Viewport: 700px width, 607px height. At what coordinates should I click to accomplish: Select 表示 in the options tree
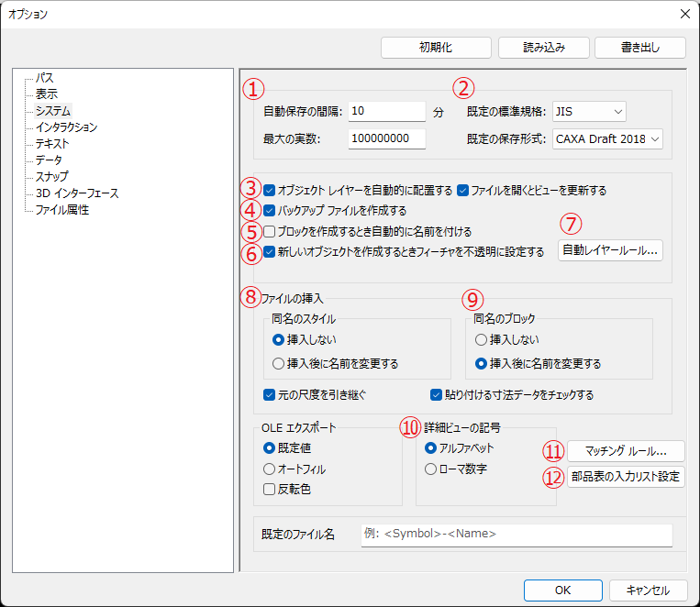[x=47, y=94]
